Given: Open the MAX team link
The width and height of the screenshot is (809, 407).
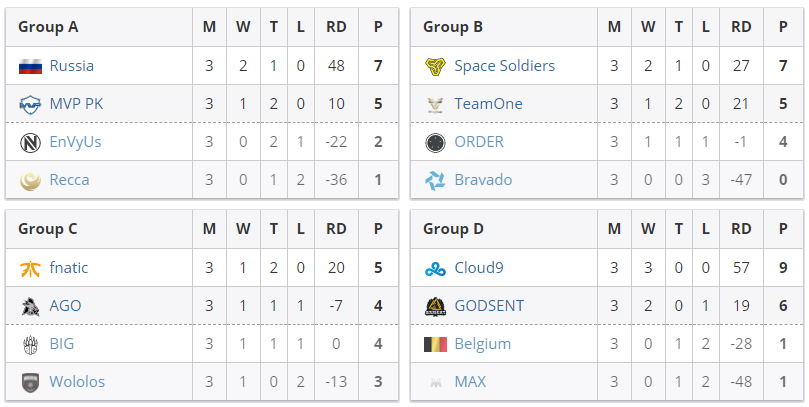Looking at the screenshot, I should click(470, 382).
